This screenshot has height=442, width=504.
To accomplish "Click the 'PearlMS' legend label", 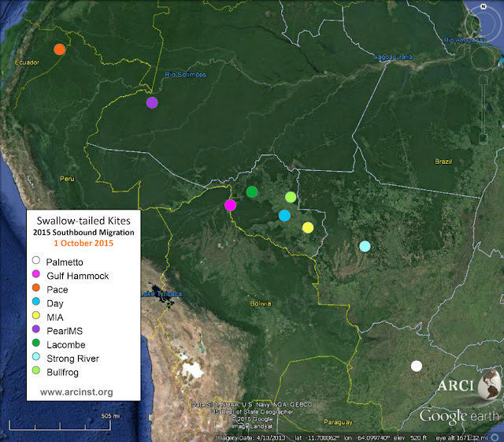I will pos(65,331).
